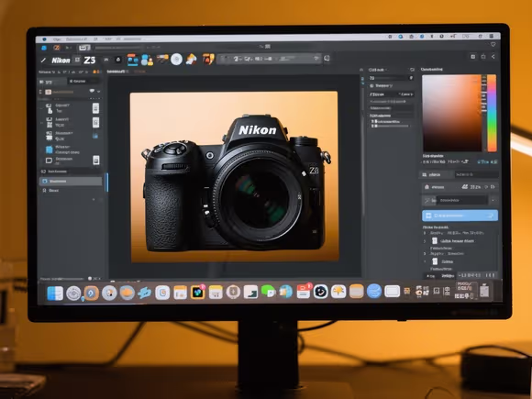532x399 pixels.
Task: Click the Nikon logo in the toolbar
Action: click(61, 61)
